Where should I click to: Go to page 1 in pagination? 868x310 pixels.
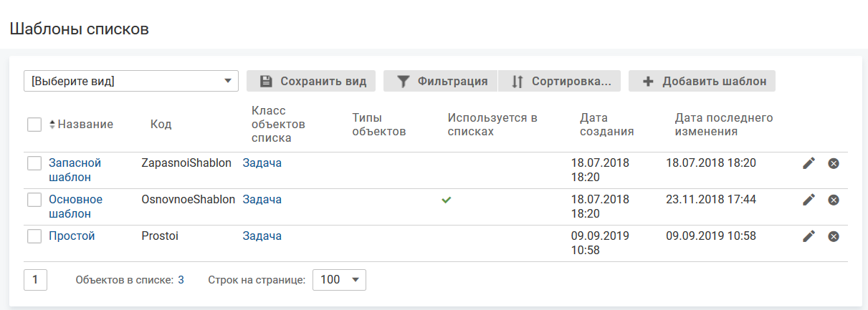tap(35, 280)
